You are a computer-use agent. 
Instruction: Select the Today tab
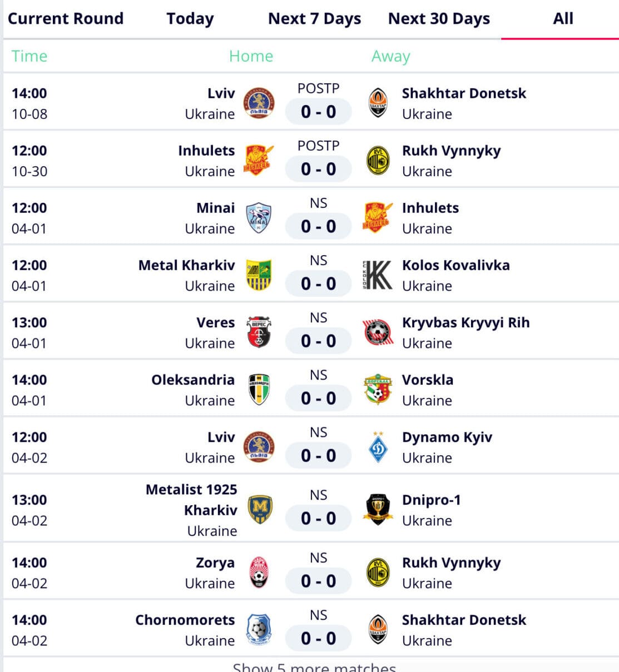click(x=190, y=18)
